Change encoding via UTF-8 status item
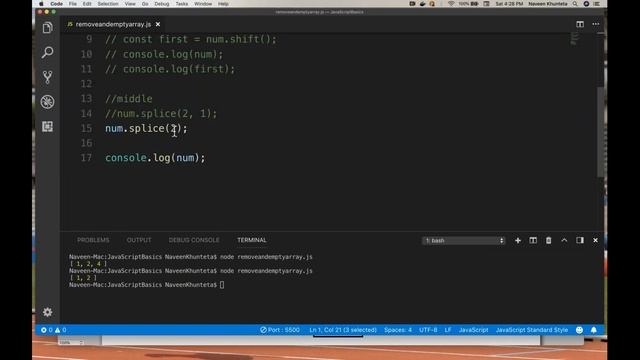 [428, 330]
